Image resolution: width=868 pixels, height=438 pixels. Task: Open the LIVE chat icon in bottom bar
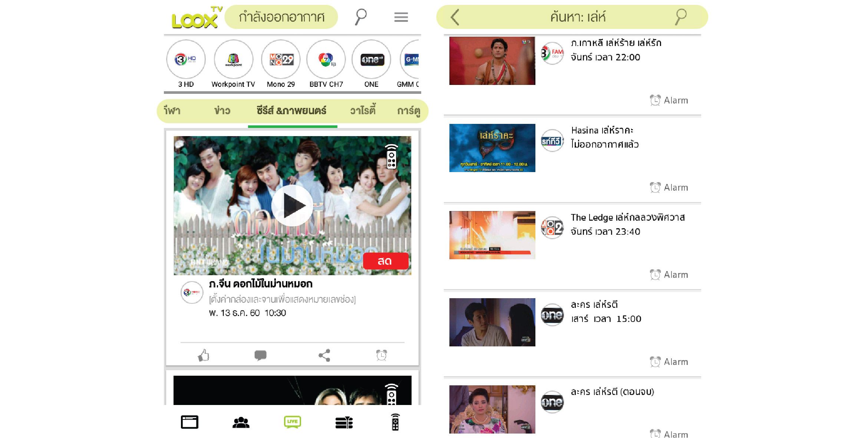point(292,422)
